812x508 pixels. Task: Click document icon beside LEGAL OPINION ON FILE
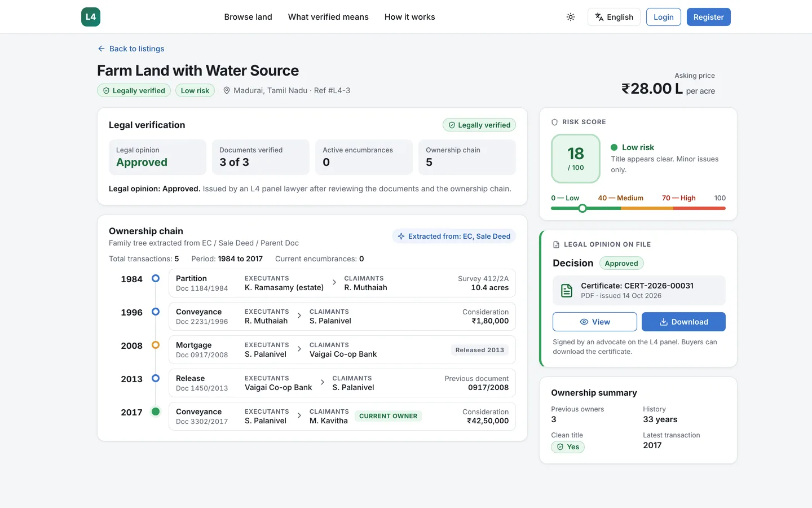tap(557, 244)
